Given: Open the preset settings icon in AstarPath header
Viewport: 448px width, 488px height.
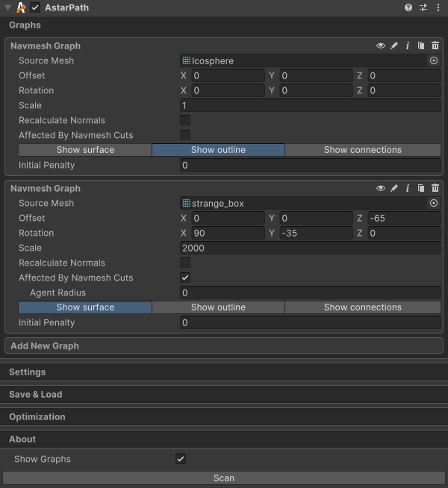Looking at the screenshot, I should (423, 7).
